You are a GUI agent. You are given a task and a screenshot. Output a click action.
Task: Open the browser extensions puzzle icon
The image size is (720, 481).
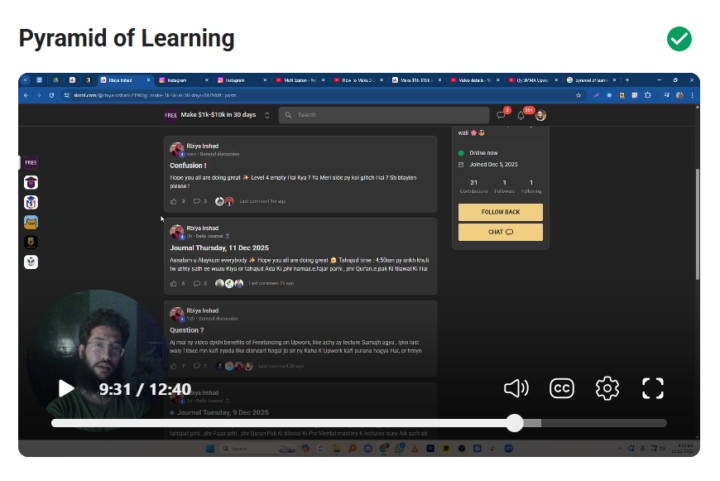pos(647,95)
